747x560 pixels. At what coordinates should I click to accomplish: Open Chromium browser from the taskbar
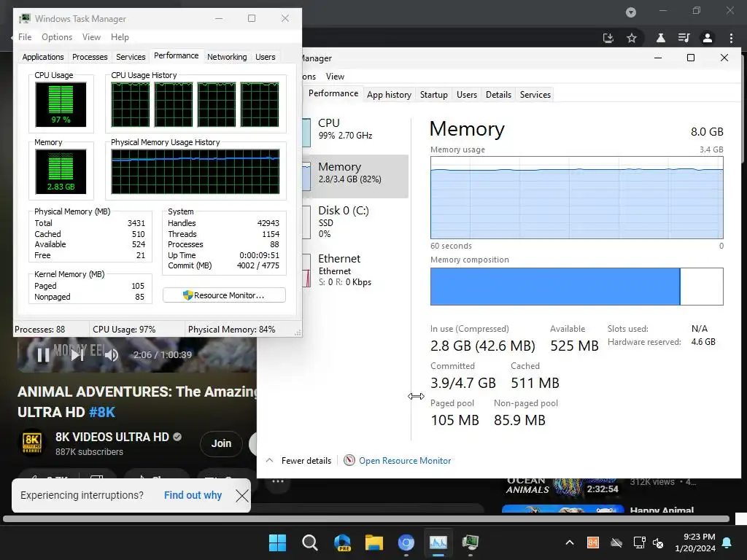pos(406,542)
